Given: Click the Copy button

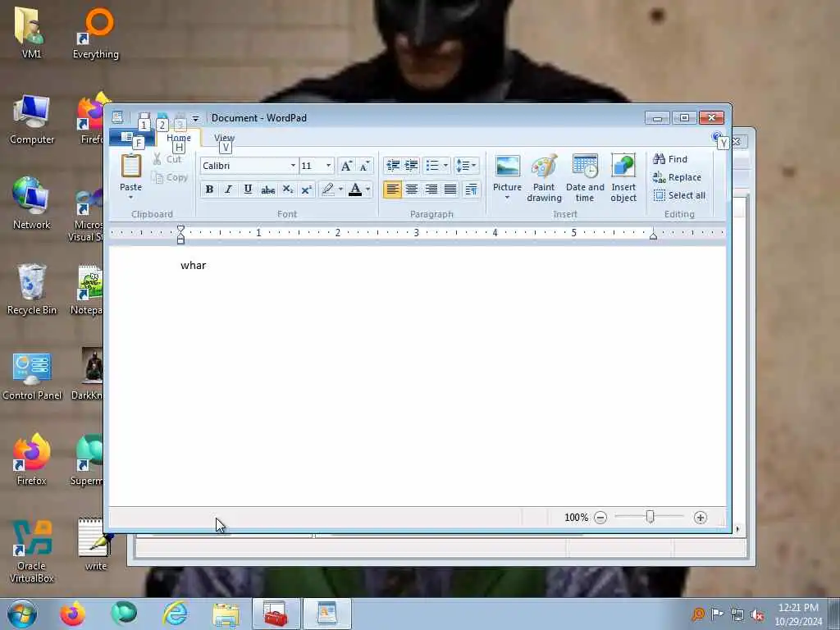Looking at the screenshot, I should coord(169,177).
